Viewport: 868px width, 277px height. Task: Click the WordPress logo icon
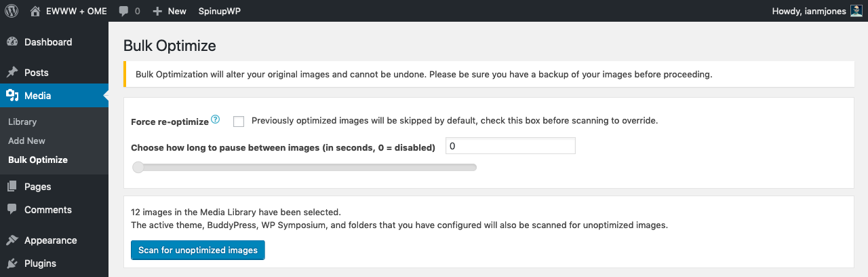coord(12,11)
